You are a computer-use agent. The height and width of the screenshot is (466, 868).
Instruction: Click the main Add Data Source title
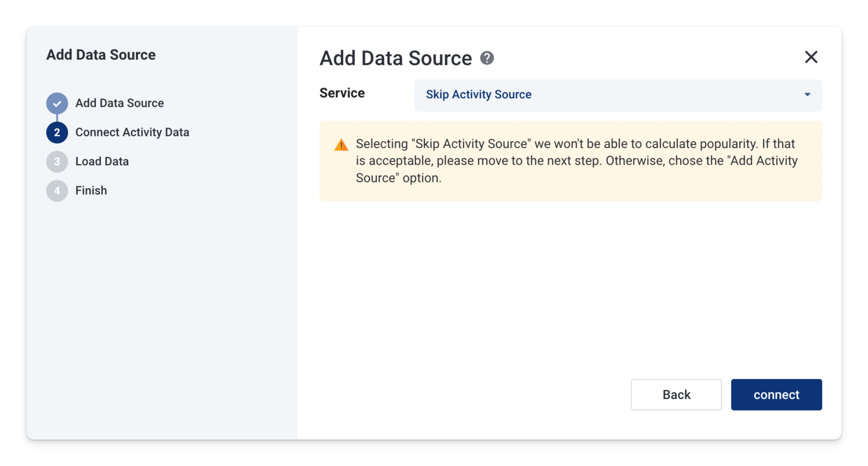click(396, 58)
